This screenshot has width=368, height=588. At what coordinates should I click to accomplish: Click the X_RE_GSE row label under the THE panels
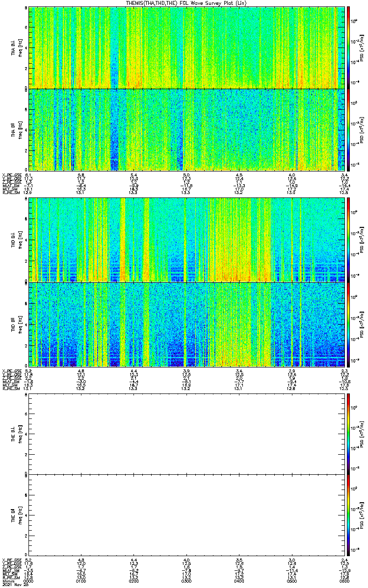[x=12, y=560]
